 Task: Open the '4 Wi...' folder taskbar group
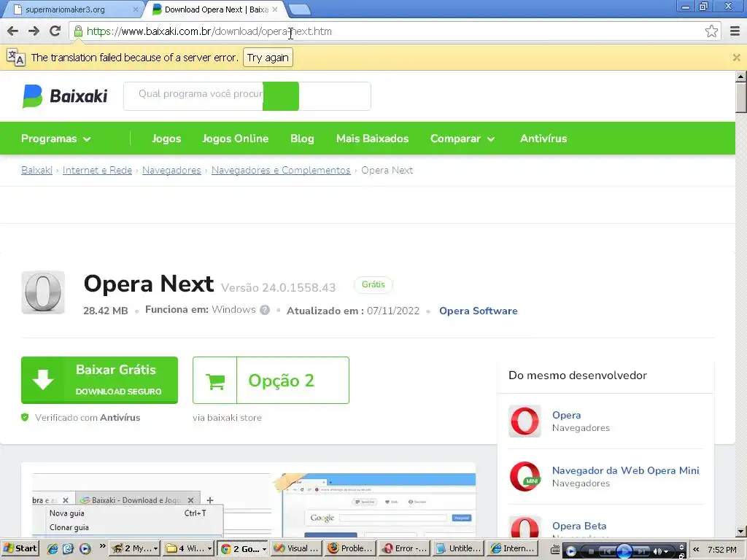click(x=188, y=548)
